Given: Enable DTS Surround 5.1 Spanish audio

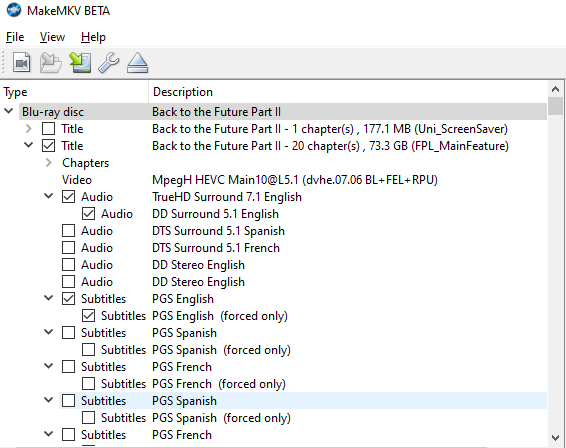Looking at the screenshot, I should 68,231.
